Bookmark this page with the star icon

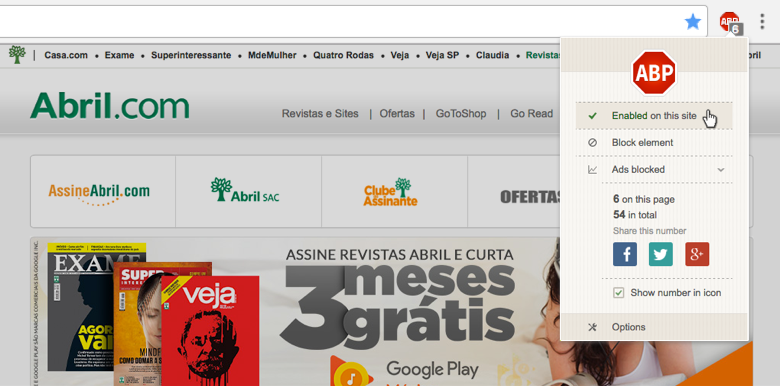click(x=692, y=21)
